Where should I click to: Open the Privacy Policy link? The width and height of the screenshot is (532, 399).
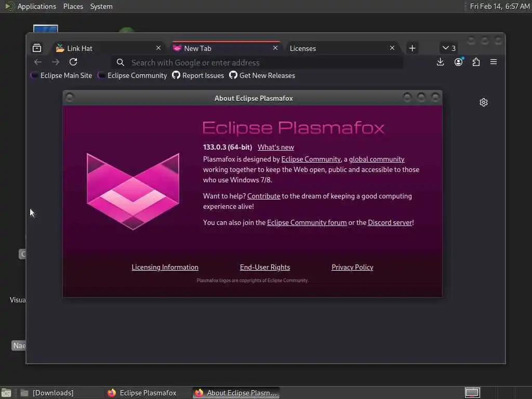[x=352, y=267]
